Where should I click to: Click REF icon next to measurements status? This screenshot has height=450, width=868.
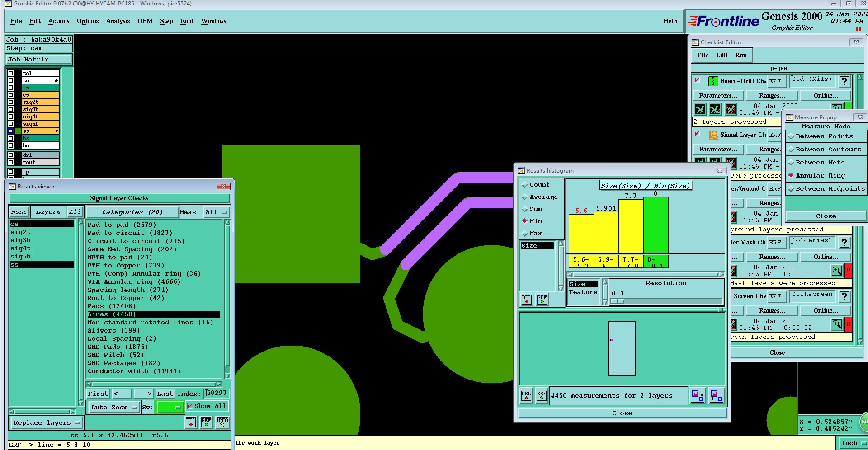542,396
